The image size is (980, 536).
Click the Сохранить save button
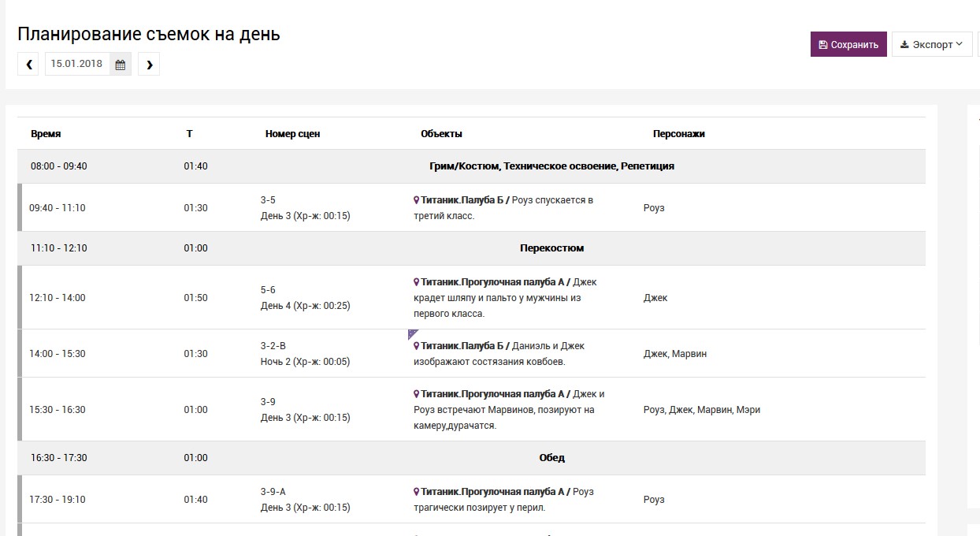coord(848,45)
